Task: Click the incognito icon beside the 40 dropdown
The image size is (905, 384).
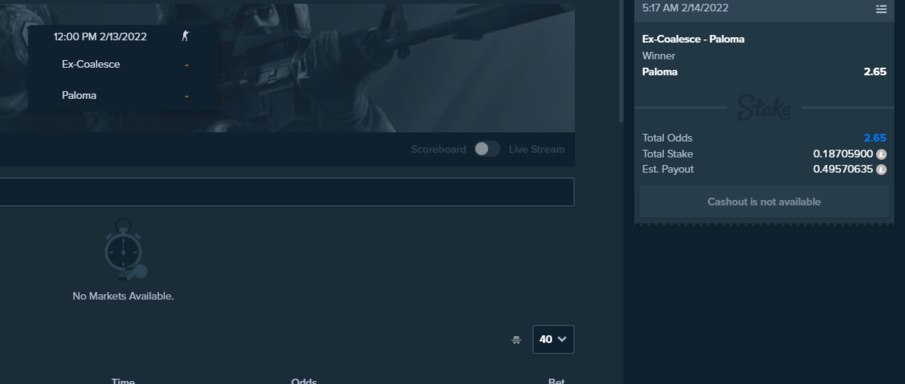Action: 516,340
